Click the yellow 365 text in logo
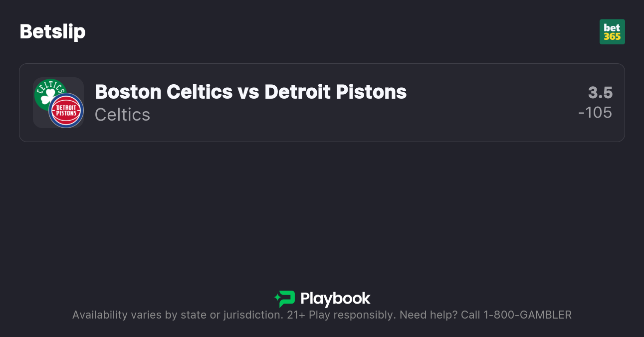This screenshot has height=337, width=644. [612, 36]
